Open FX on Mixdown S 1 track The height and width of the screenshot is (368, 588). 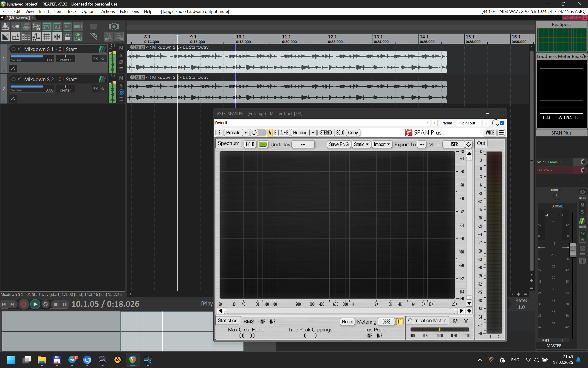pos(96,58)
